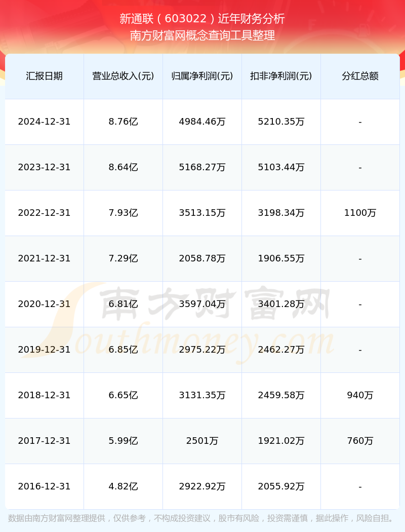
Task: Select net profit value 4984.46万
Action: (202, 122)
